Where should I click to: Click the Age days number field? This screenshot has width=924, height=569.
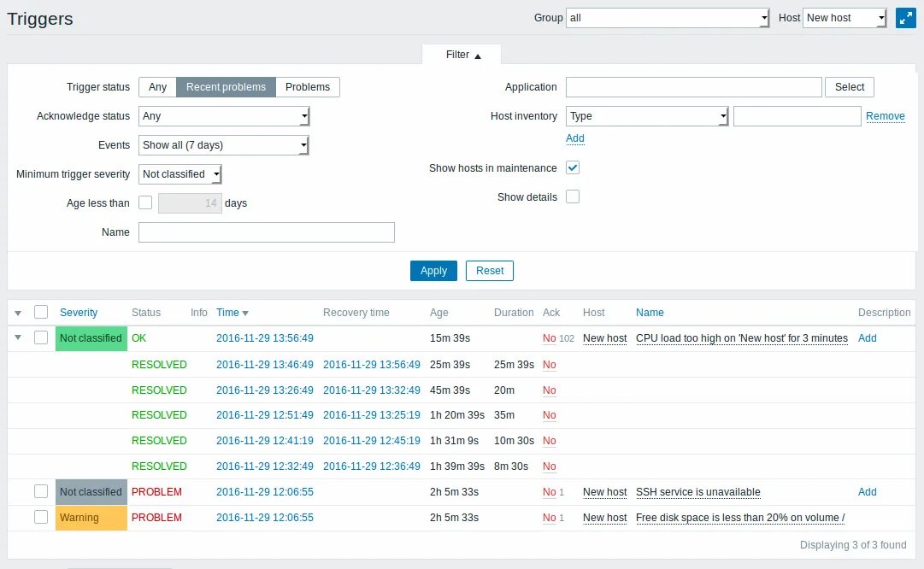(x=190, y=203)
